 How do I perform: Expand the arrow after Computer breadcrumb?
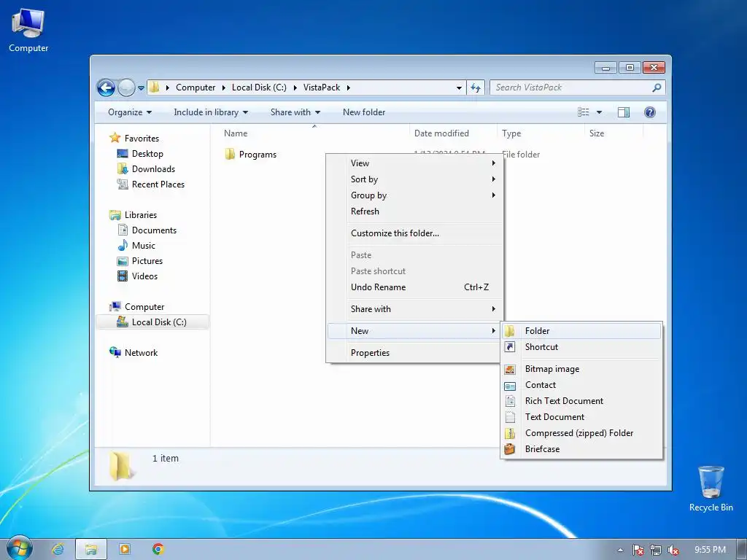pyautogui.click(x=223, y=87)
